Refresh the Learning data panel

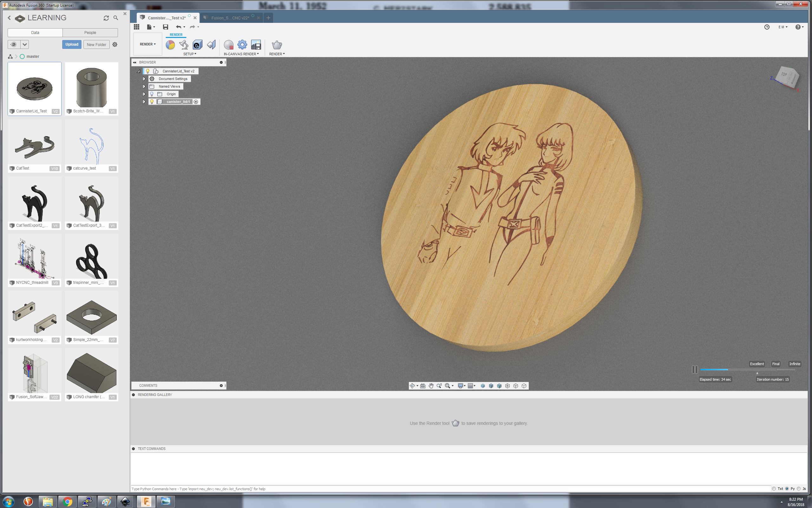coord(106,18)
